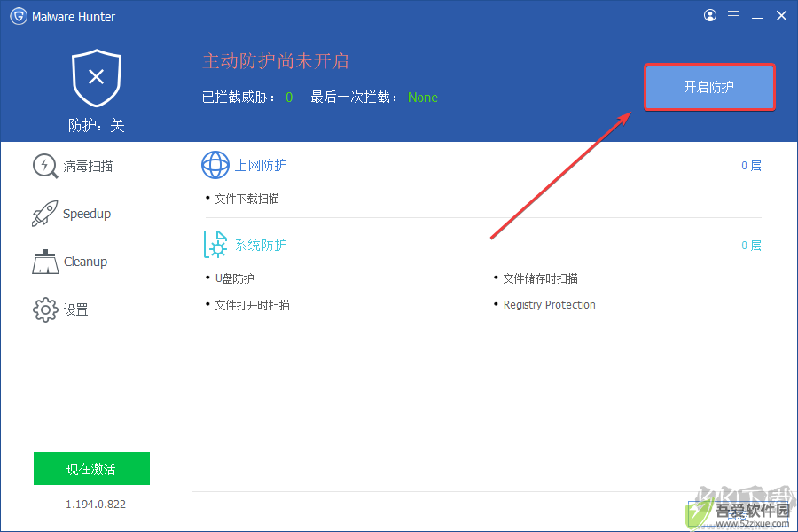798x532 pixels.
Task: Click the U盘防护 item
Action: tap(235, 278)
